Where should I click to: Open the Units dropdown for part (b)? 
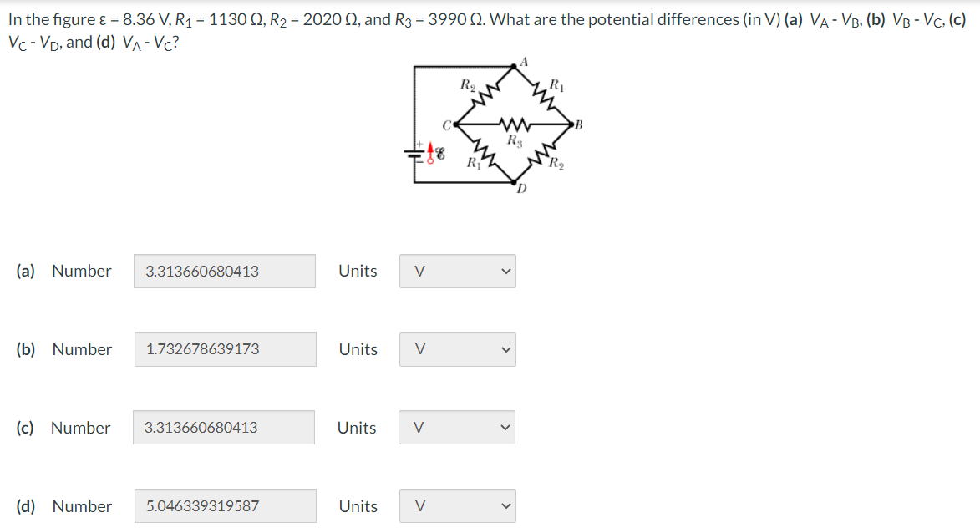(x=457, y=349)
